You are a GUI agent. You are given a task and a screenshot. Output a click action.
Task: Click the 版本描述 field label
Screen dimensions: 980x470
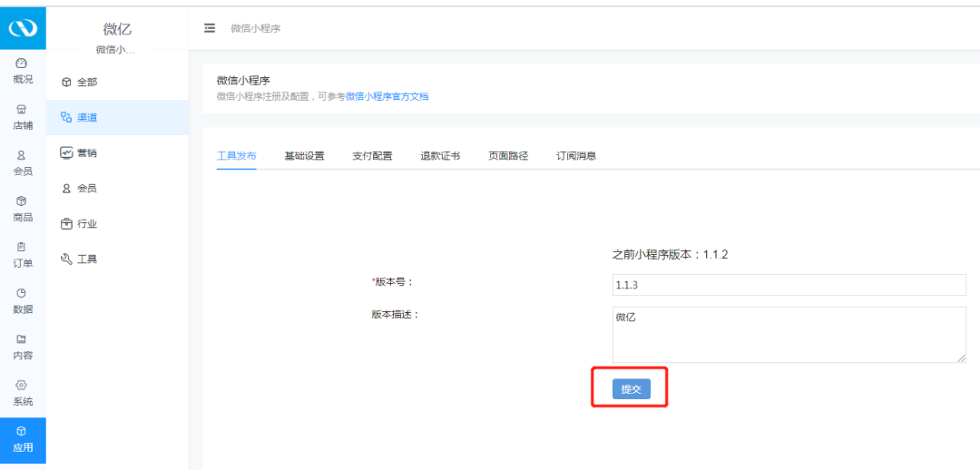point(396,314)
